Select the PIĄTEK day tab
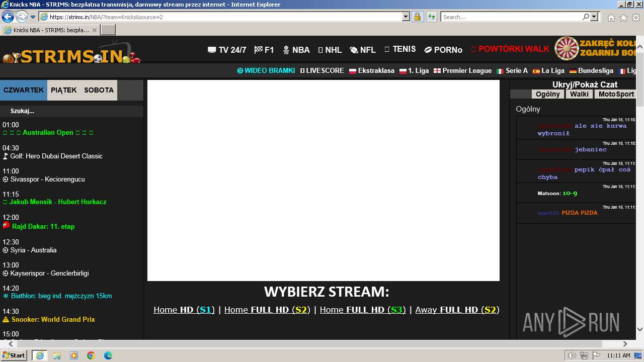The width and height of the screenshot is (644, 362). coord(64,90)
